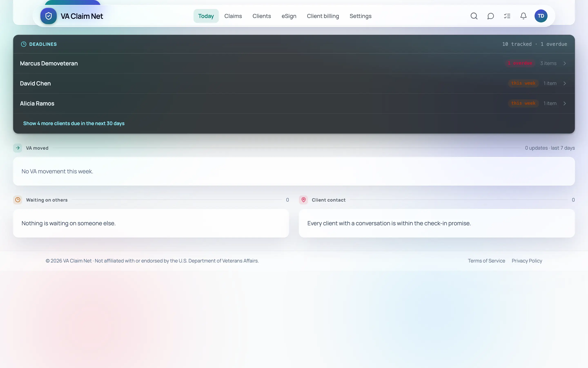Click the 1 overdue badge for Marcus
The width and height of the screenshot is (588, 368).
coord(520,63)
